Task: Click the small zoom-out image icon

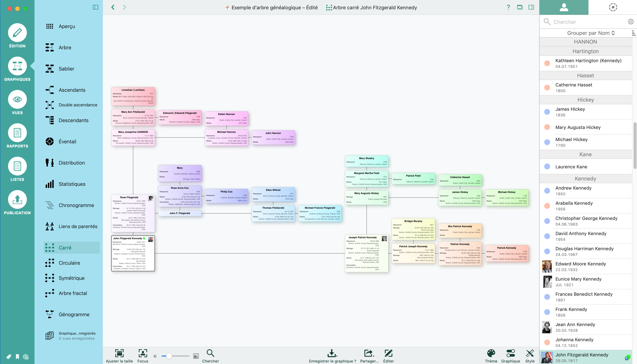Action: pos(155,356)
